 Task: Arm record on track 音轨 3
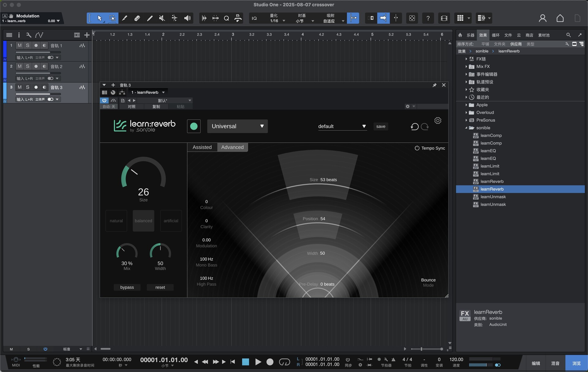point(36,87)
